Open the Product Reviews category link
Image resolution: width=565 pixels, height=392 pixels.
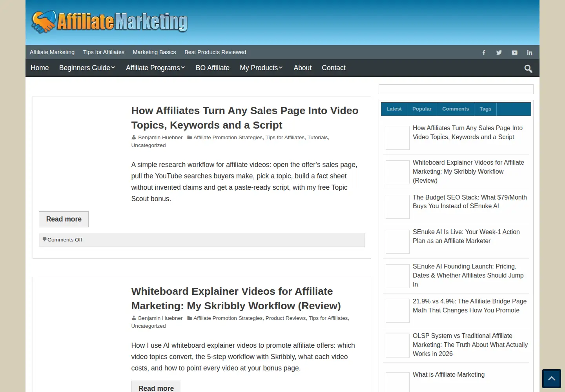286,318
